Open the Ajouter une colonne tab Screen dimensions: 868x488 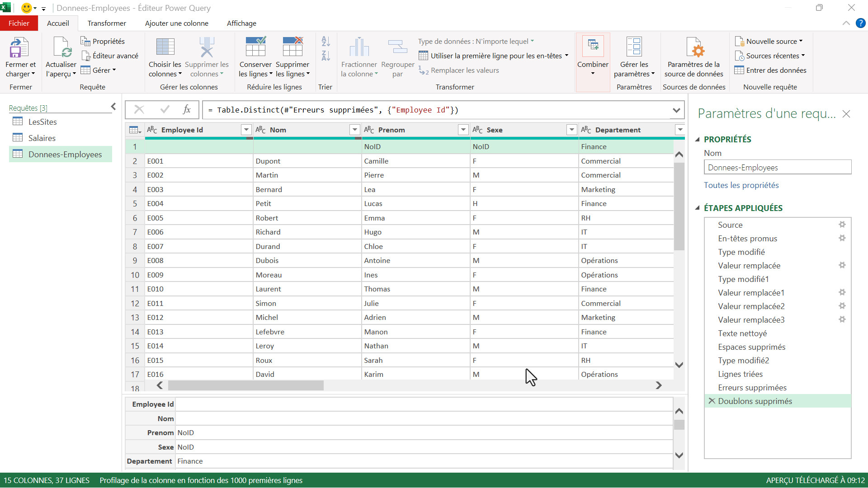pos(176,23)
